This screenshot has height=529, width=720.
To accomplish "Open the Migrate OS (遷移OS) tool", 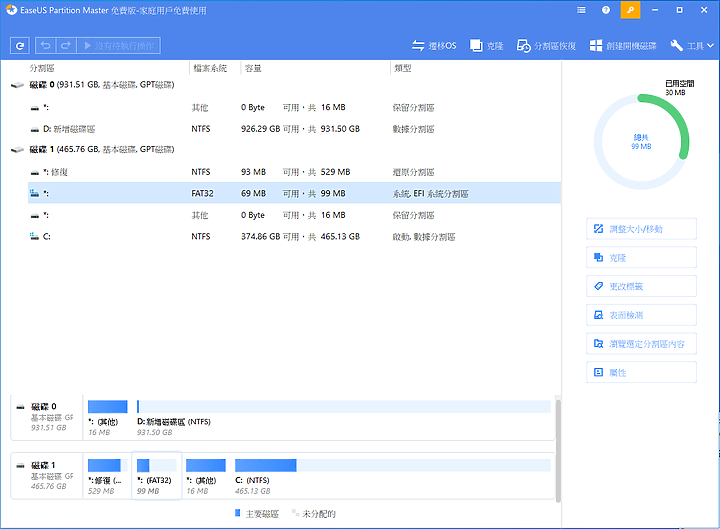I will coord(434,45).
